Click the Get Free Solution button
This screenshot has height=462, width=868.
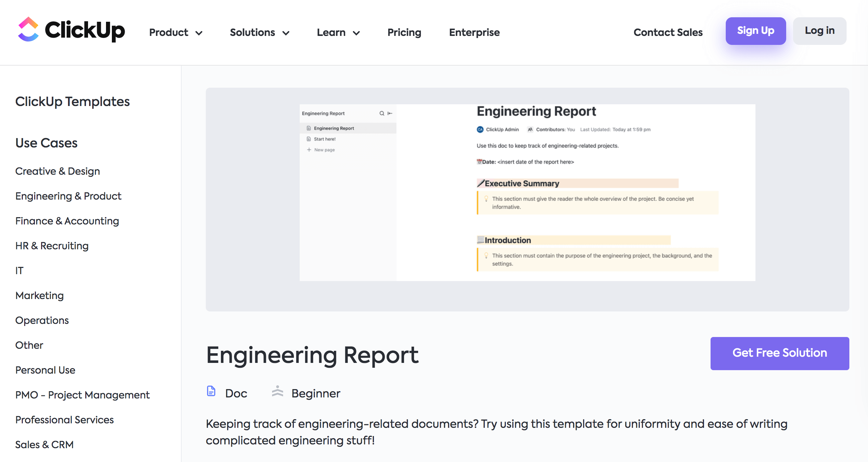pyautogui.click(x=780, y=353)
